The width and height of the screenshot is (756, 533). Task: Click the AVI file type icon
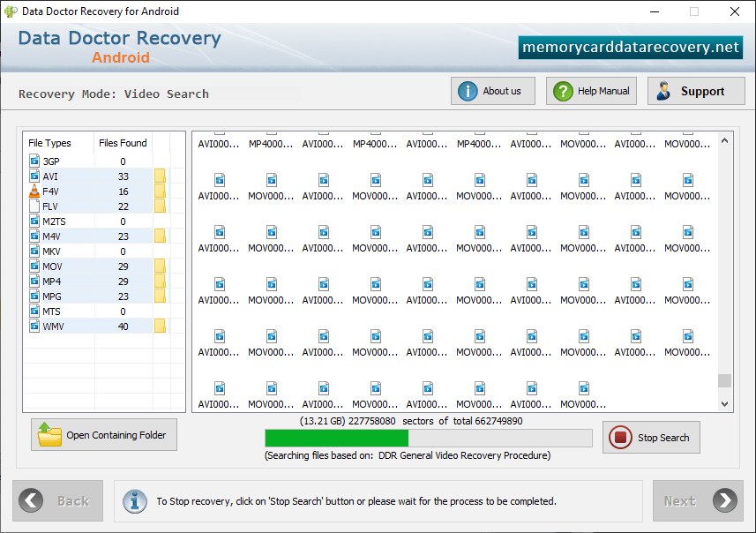point(34,176)
